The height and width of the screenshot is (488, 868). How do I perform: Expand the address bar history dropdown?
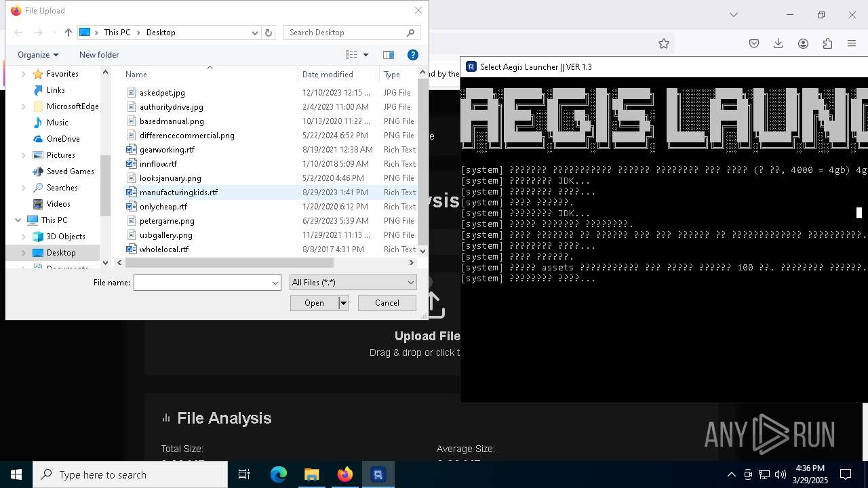[x=255, y=33]
